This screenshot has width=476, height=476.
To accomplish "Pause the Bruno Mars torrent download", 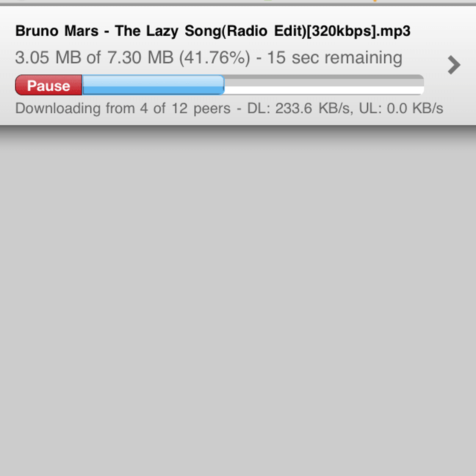I will 48,85.
